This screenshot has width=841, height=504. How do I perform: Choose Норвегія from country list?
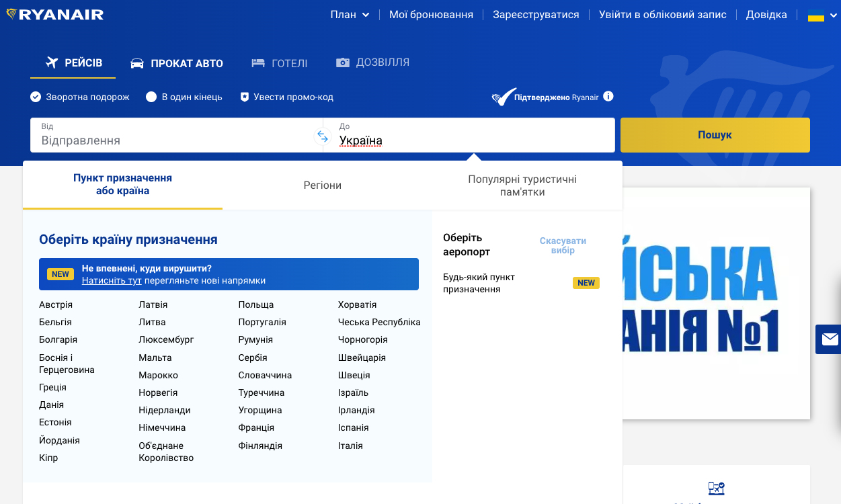(158, 392)
